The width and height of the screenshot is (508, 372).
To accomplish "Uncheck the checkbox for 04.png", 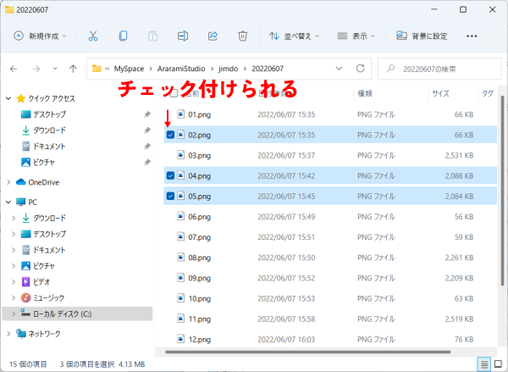I will (170, 176).
